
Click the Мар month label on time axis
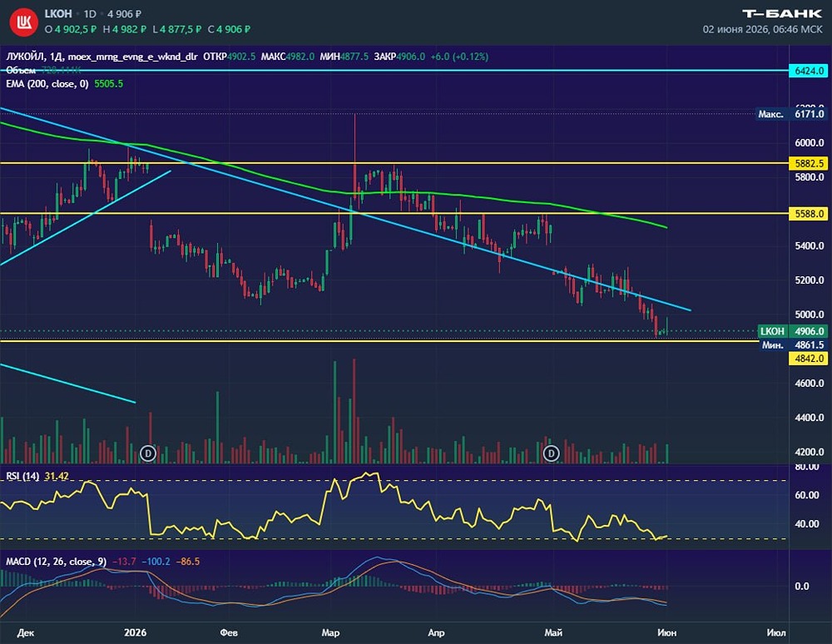click(x=330, y=632)
